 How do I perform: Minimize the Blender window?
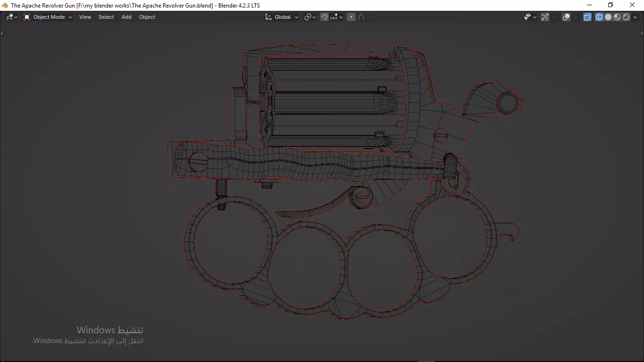coord(589,5)
